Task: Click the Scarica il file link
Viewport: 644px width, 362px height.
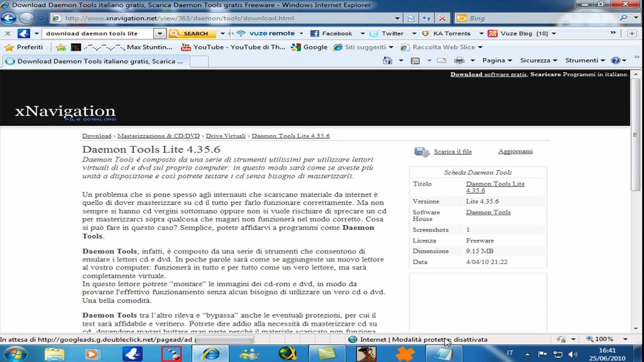Action: tap(453, 151)
